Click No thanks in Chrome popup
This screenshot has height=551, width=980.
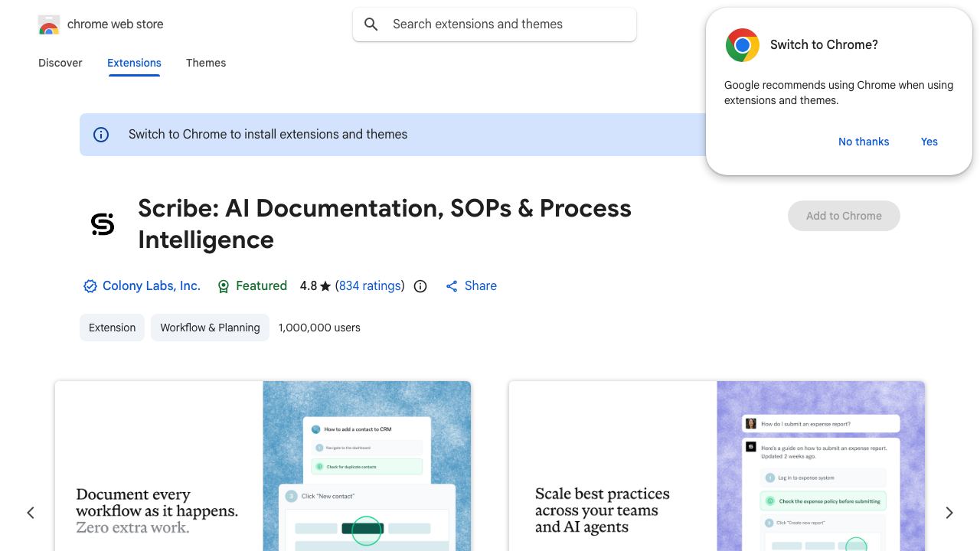click(x=864, y=142)
